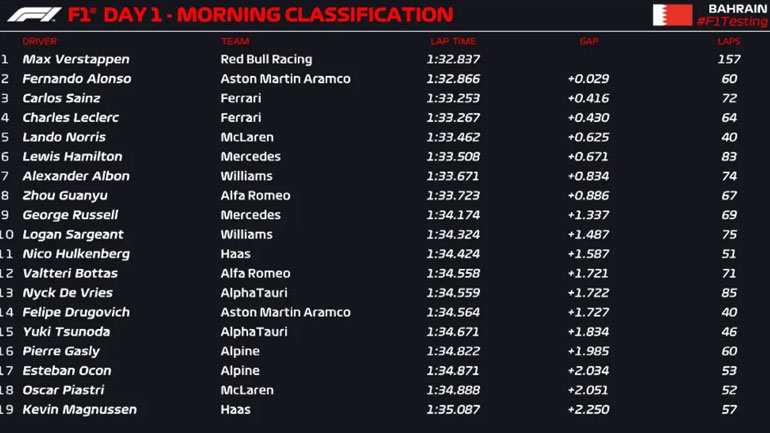Click on Fernando Alonso's name
The height and width of the screenshot is (433, 770).
point(77,79)
